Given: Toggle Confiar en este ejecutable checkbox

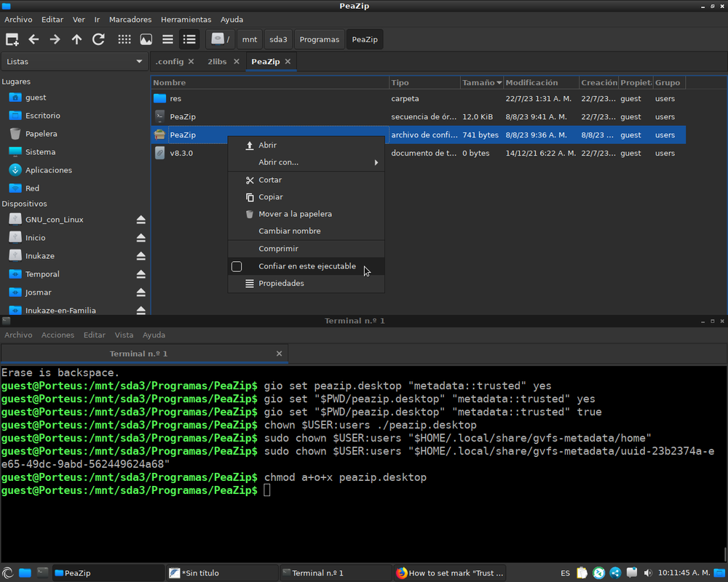Looking at the screenshot, I should pyautogui.click(x=237, y=266).
